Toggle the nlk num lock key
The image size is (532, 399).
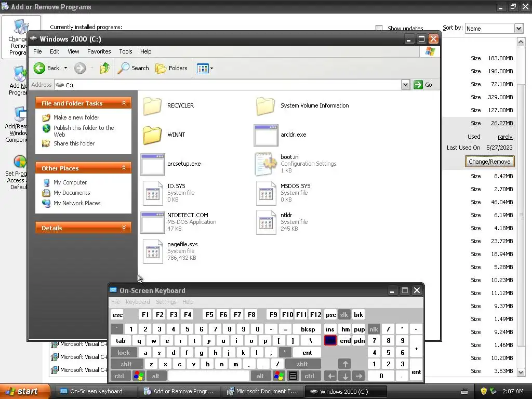(x=374, y=329)
